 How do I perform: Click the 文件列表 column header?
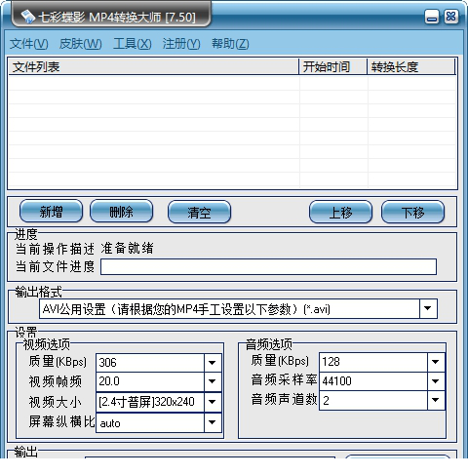click(x=153, y=66)
